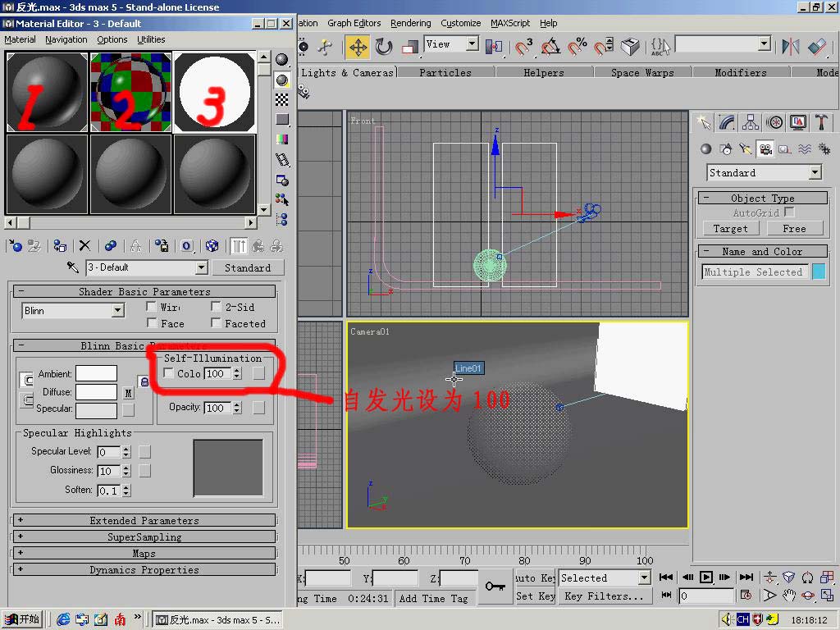The width and height of the screenshot is (840, 630).
Task: Open the Rendering menu
Action: pyautogui.click(x=410, y=23)
